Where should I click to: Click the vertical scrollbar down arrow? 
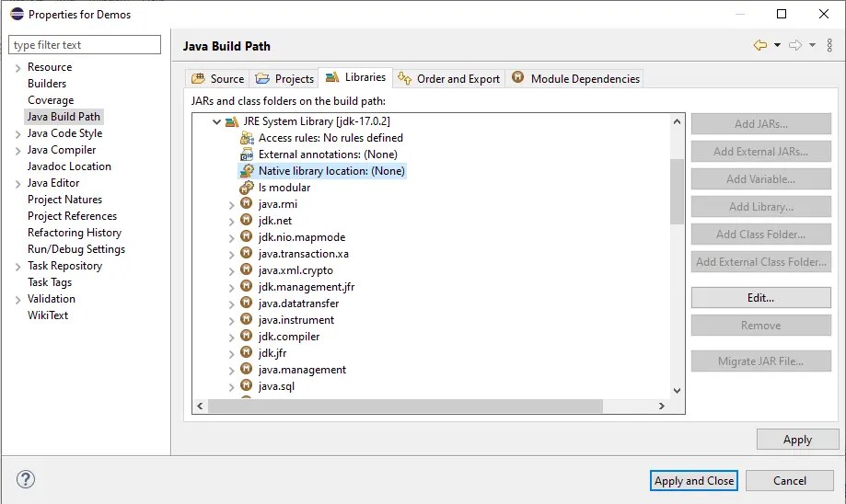(x=678, y=390)
